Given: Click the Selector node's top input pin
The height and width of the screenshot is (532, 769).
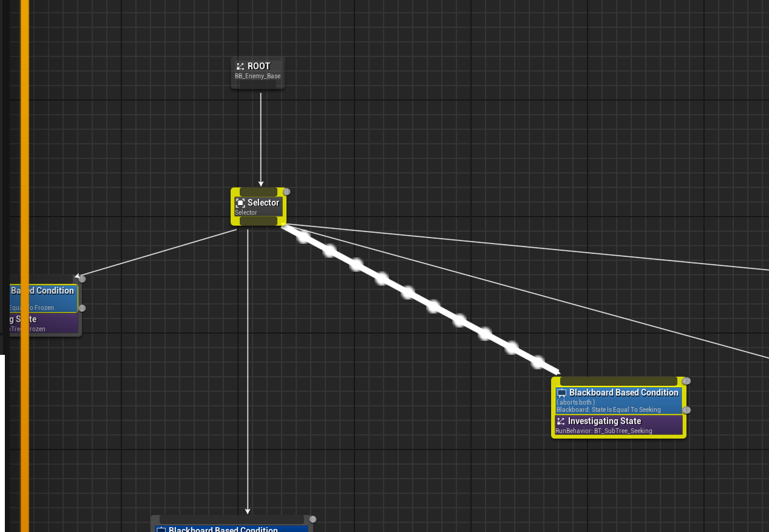Looking at the screenshot, I should point(258,192).
